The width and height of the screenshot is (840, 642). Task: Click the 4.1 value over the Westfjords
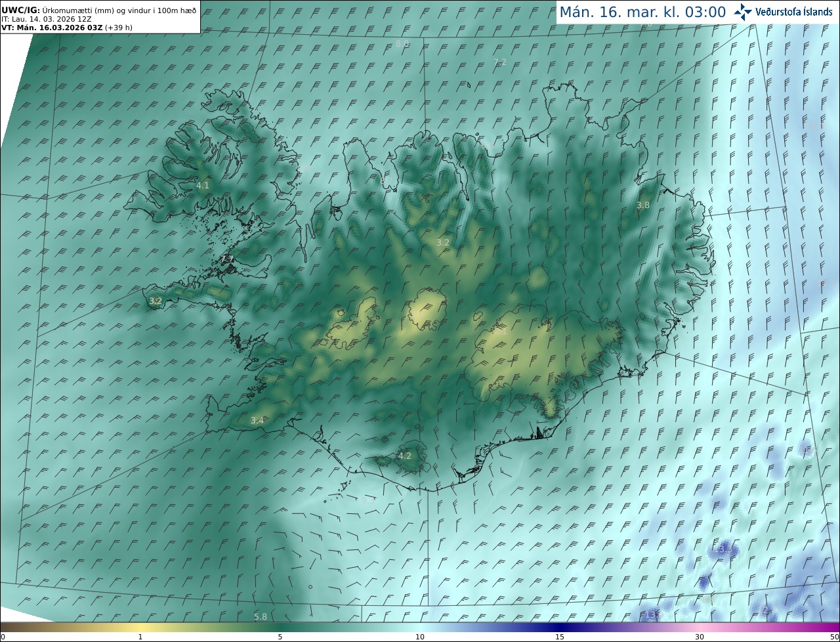203,186
